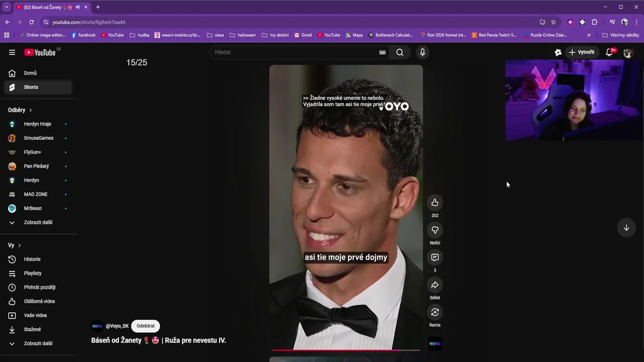Open the YouTube guide hamburger menu
This screenshot has height=362, width=644.
point(12,52)
